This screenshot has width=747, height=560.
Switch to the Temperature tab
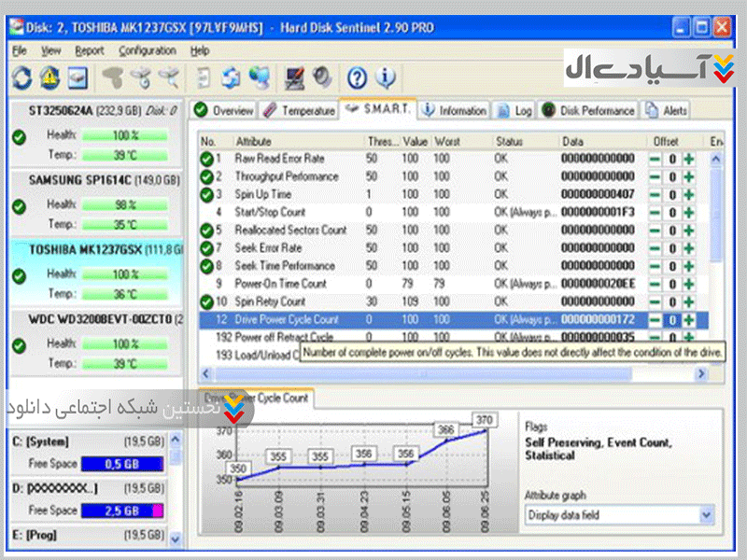click(298, 110)
